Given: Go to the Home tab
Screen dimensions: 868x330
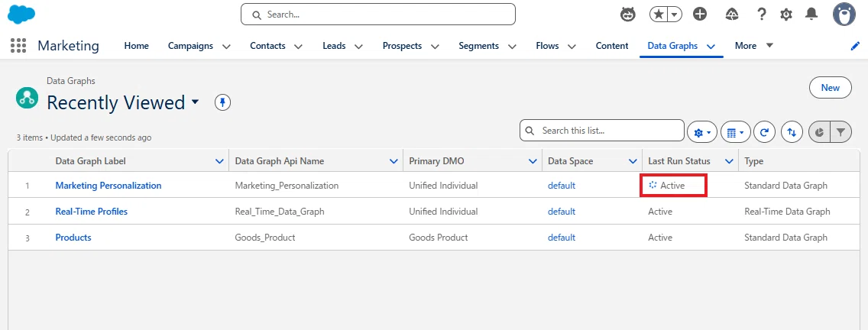Looking at the screenshot, I should pos(136,46).
